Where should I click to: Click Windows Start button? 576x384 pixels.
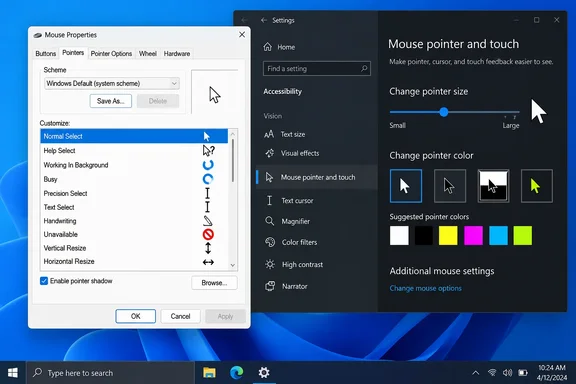(x=13, y=373)
